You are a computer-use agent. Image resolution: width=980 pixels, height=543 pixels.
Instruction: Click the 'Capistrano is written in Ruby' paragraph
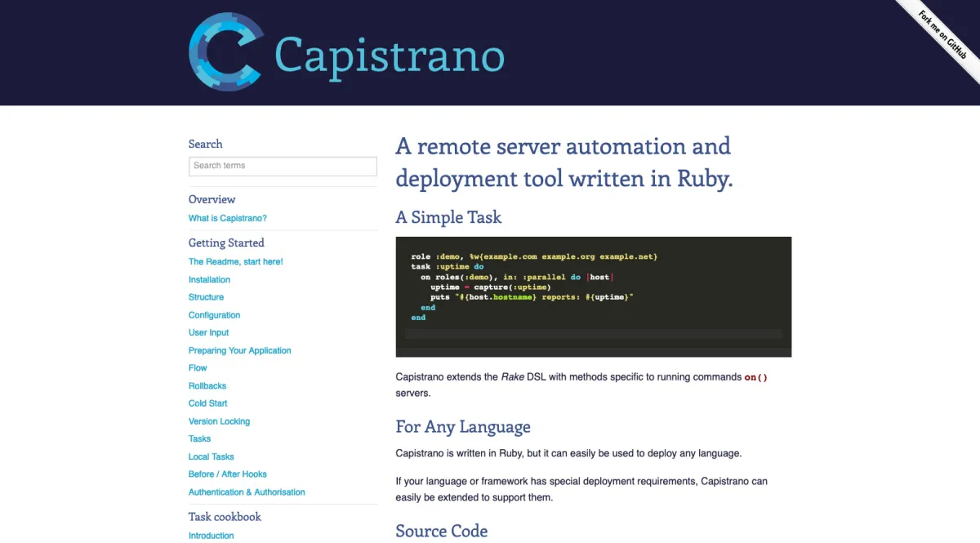tap(569, 453)
